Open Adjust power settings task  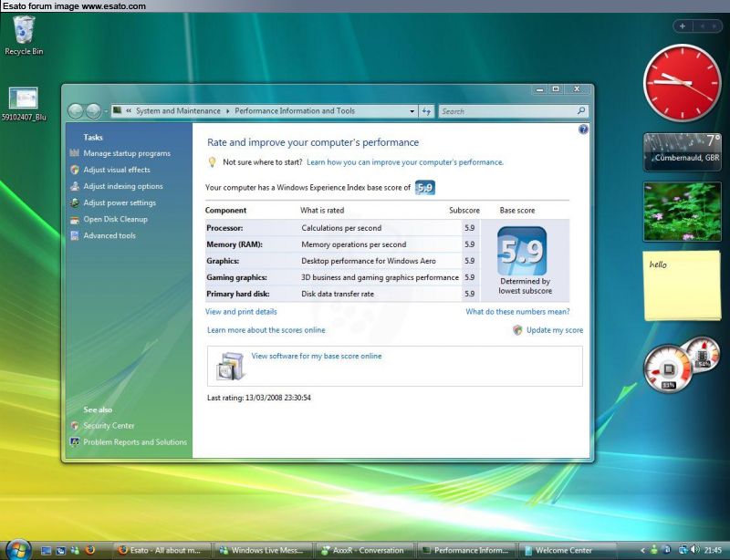(x=120, y=202)
